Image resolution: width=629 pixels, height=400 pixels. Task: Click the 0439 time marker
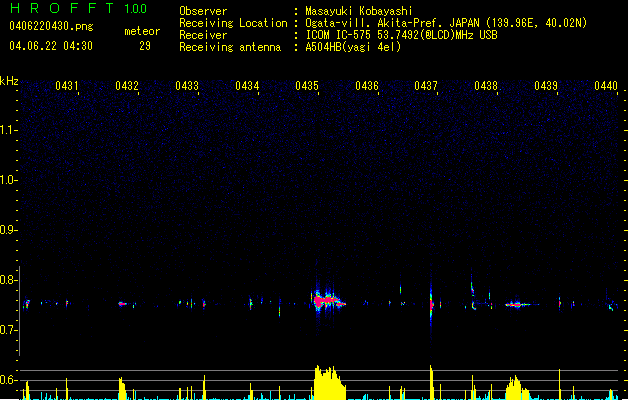(546, 86)
